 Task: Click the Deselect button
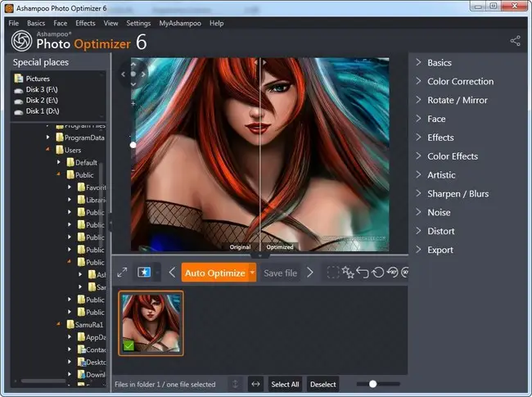click(x=323, y=384)
